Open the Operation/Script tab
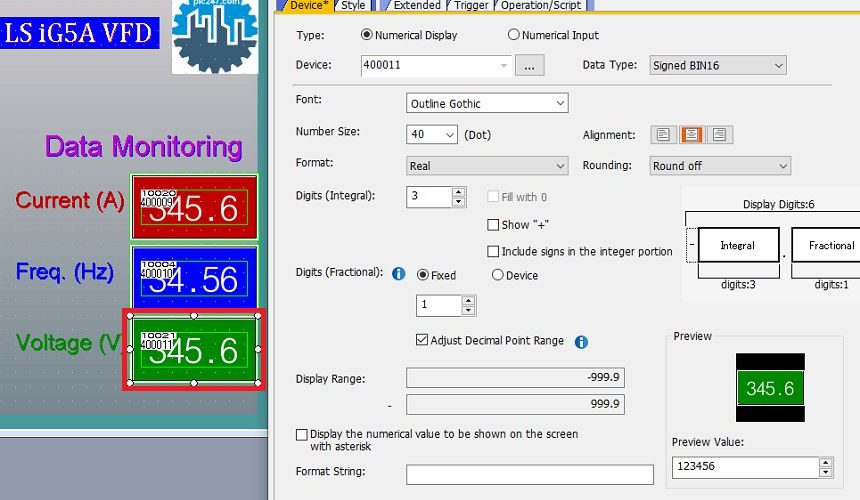The height and width of the screenshot is (500, 860). (540, 5)
